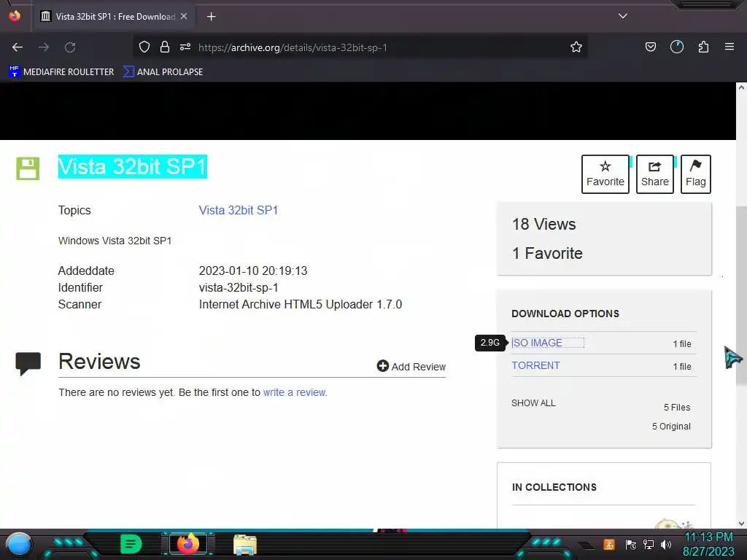747x560 pixels.
Task: Open the extensions puzzle icon
Action: tap(703, 47)
